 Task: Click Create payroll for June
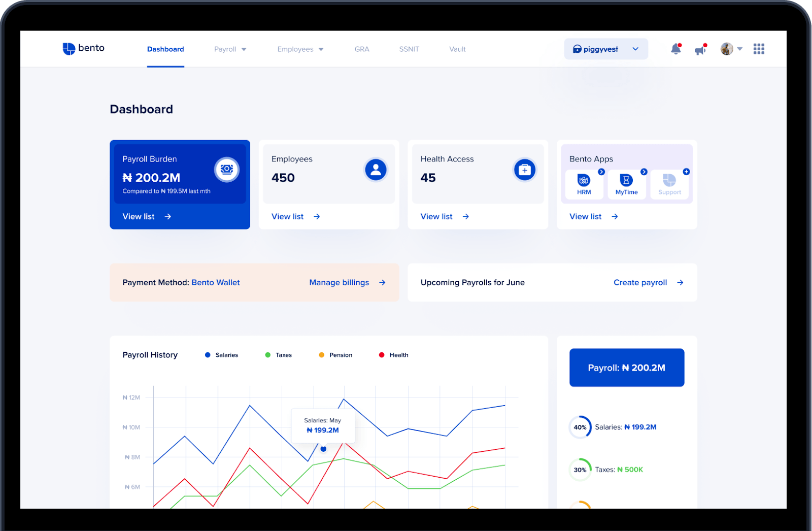tap(640, 282)
